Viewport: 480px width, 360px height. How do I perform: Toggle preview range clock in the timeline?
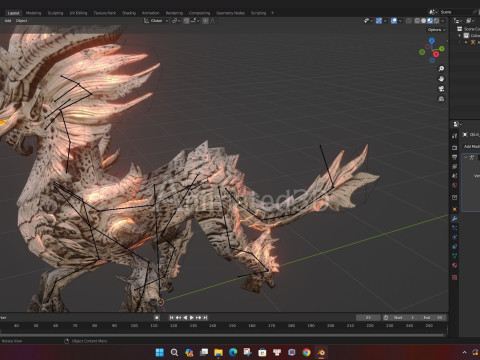click(x=386, y=317)
